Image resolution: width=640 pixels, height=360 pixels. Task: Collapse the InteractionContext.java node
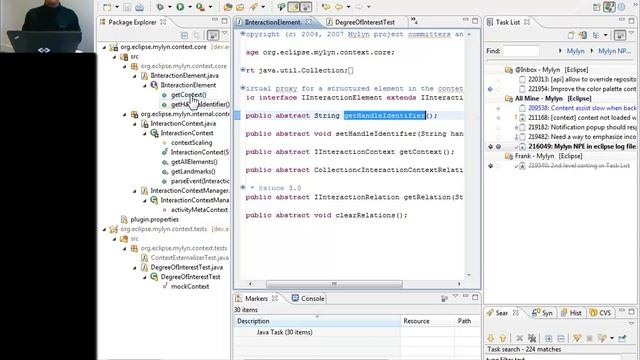(135, 124)
